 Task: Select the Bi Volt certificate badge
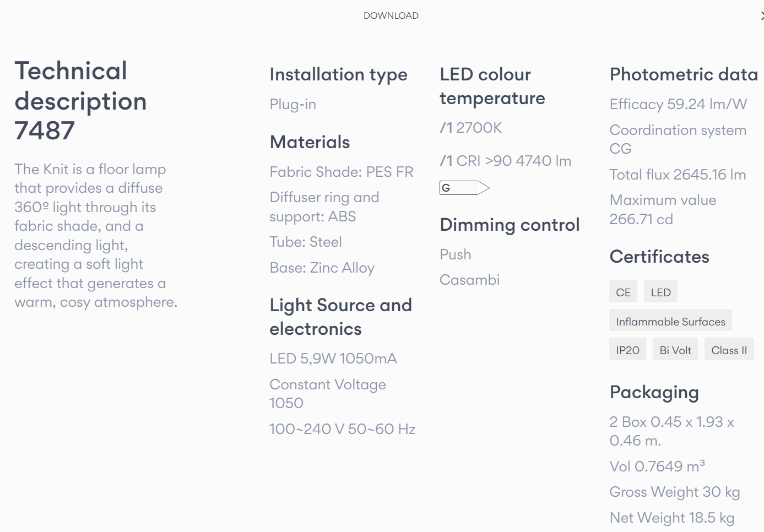(675, 350)
